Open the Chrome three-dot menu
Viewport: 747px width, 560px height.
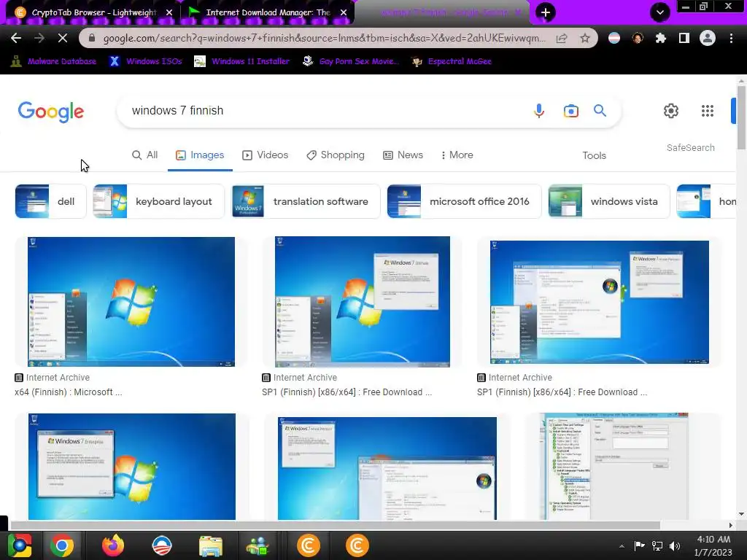pyautogui.click(x=731, y=38)
